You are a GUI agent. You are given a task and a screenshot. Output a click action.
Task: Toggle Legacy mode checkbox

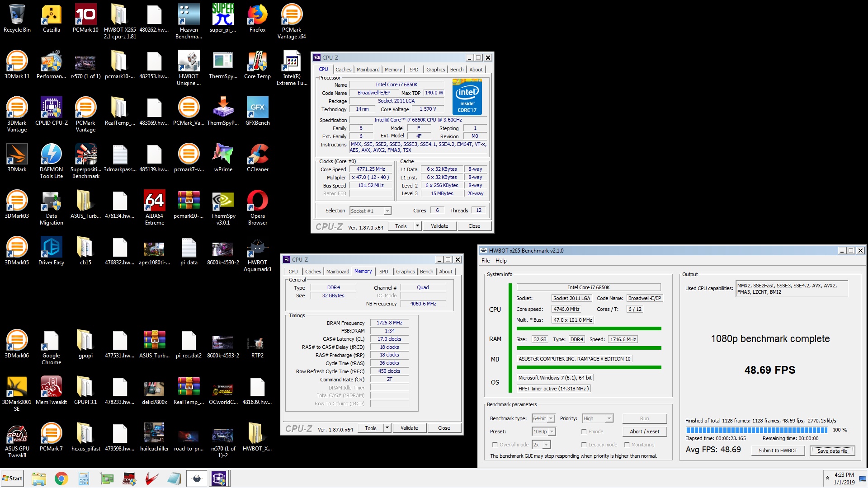(x=584, y=445)
